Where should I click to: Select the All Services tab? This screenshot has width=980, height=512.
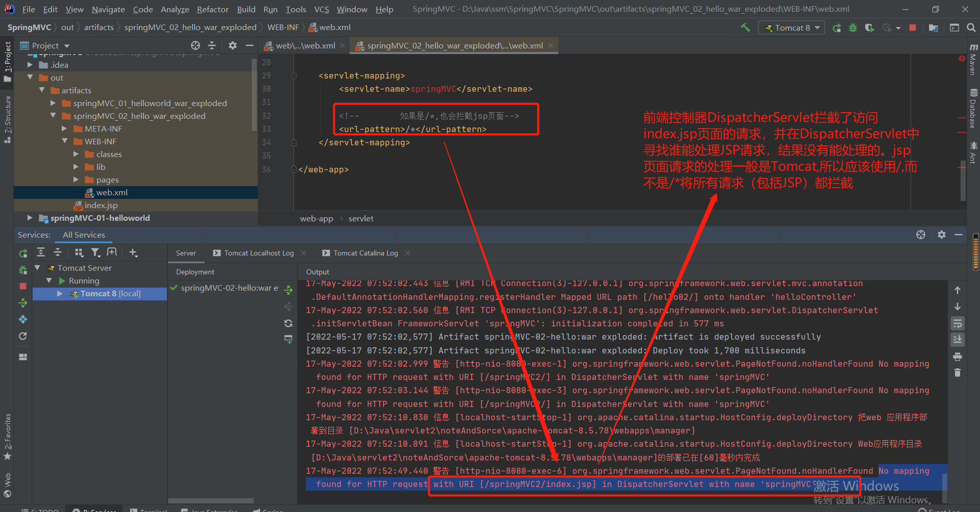pyautogui.click(x=84, y=235)
